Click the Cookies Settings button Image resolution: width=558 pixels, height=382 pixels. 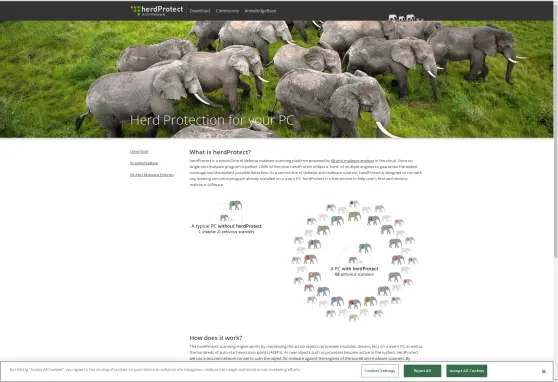pos(380,371)
